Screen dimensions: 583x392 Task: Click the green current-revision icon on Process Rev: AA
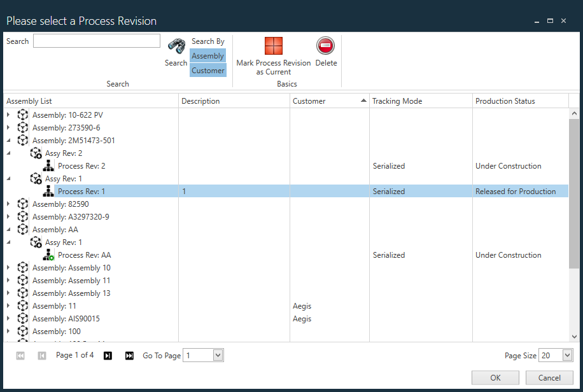[48, 255]
